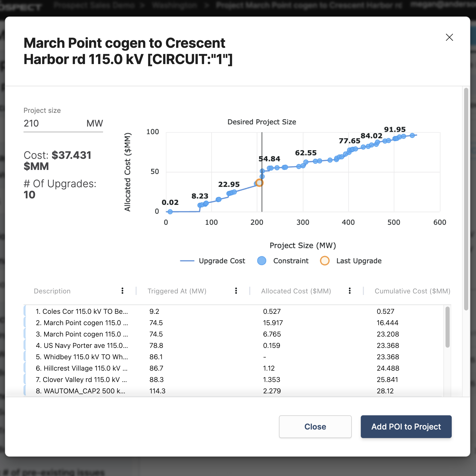Viewport: 476px width, 476px height.
Task: Click the 0.02 constraint point on chart
Action: [x=170, y=212]
